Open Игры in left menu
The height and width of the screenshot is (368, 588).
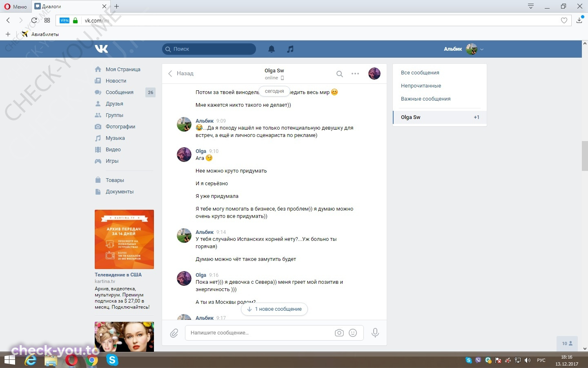[112, 161]
